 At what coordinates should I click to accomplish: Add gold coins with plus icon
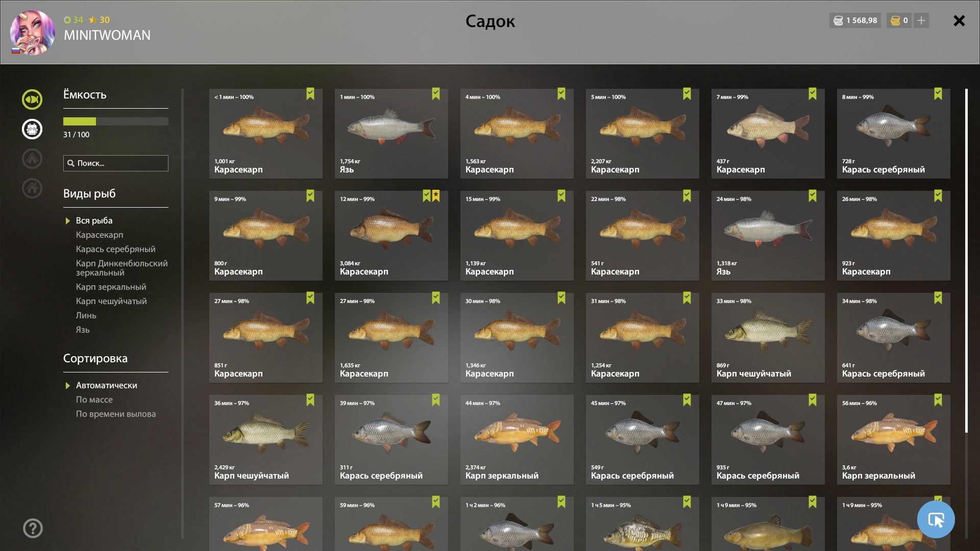pyautogui.click(x=921, y=20)
